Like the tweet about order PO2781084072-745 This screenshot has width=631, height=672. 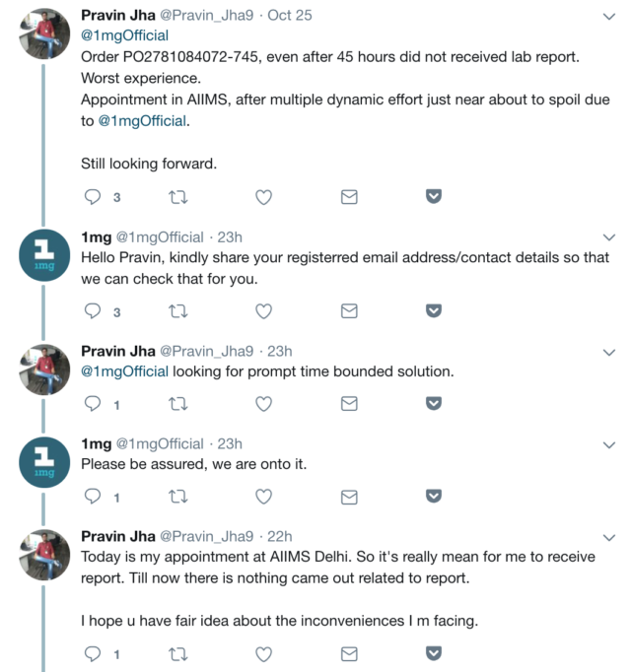[263, 197]
